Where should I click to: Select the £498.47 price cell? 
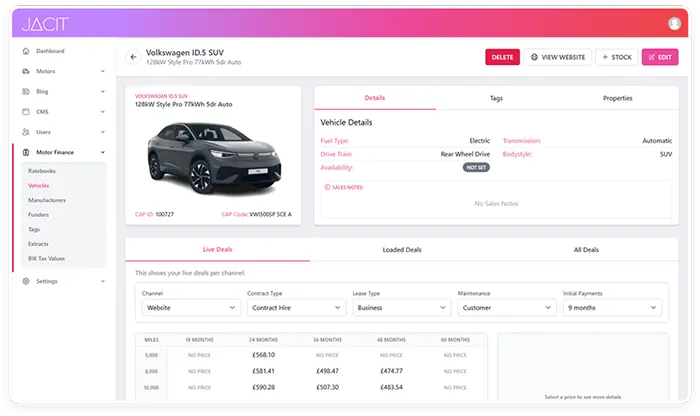[x=327, y=371]
